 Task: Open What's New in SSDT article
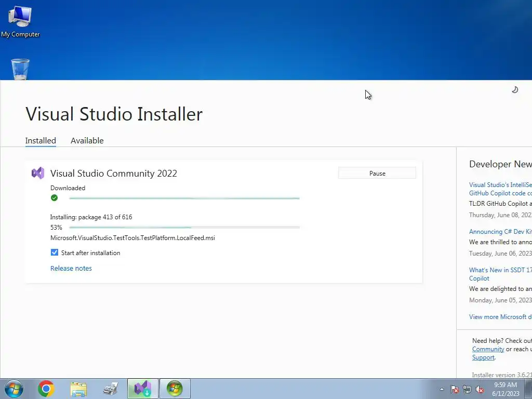click(500, 274)
